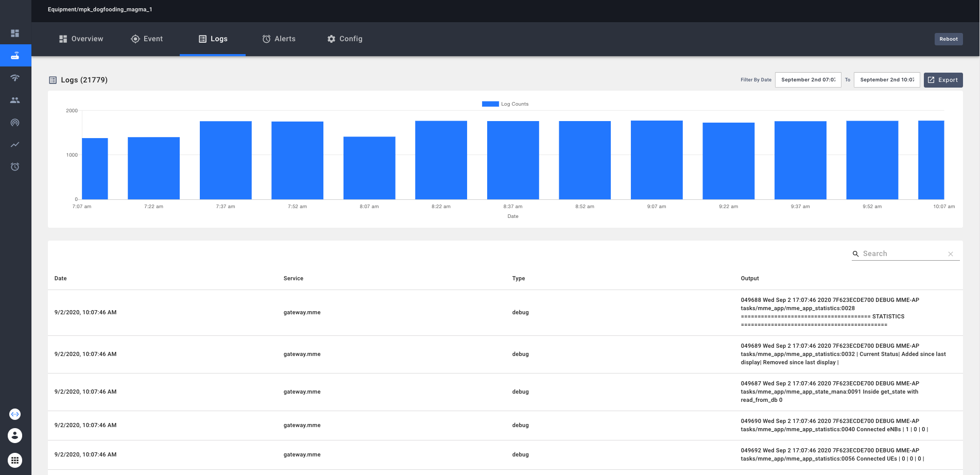Open the network wifi icon in sidebar
980x475 pixels.
[x=15, y=78]
